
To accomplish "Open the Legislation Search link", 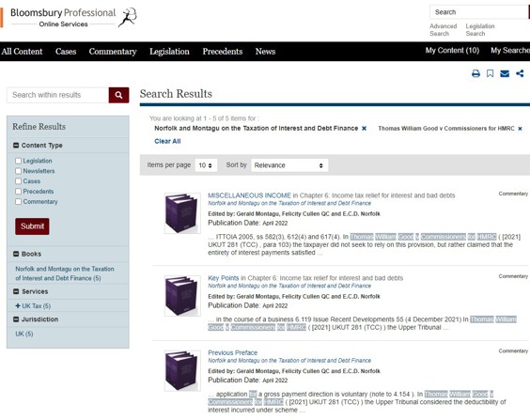I will (x=480, y=30).
